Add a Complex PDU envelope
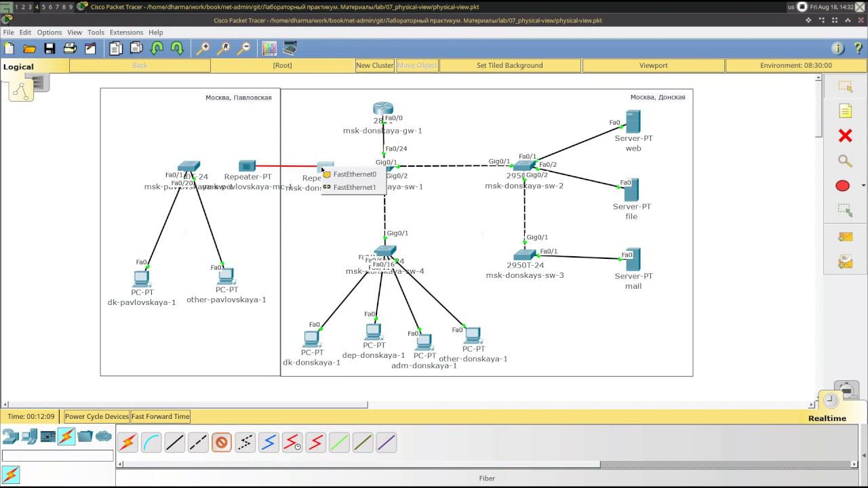868x488 pixels. pos(845,261)
